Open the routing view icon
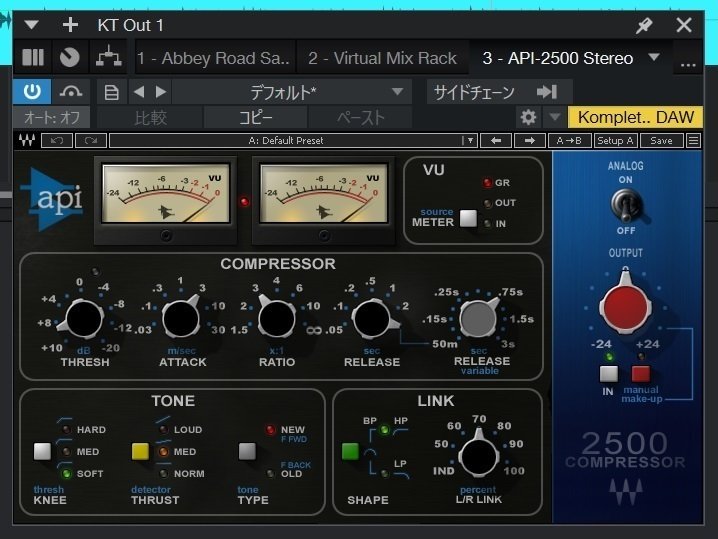 (109, 57)
